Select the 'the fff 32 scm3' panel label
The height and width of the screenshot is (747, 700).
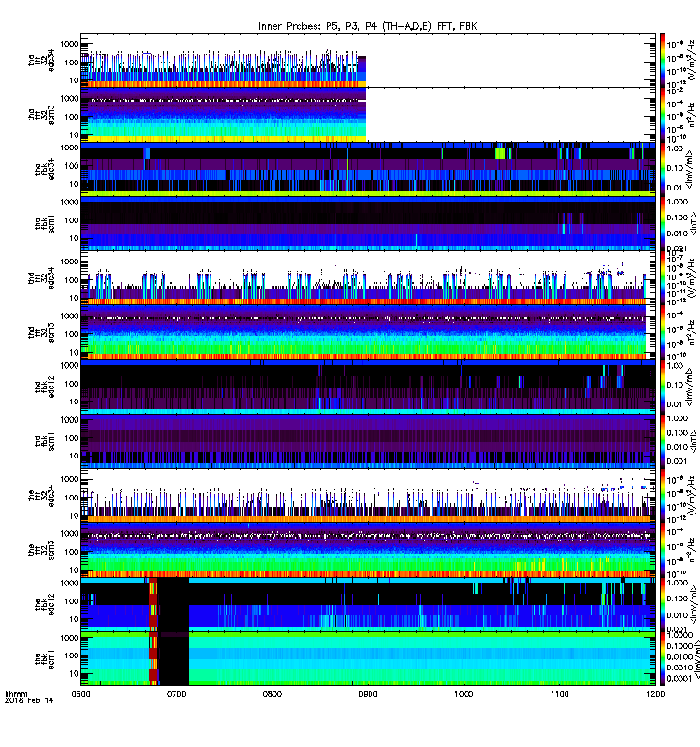tap(41, 550)
